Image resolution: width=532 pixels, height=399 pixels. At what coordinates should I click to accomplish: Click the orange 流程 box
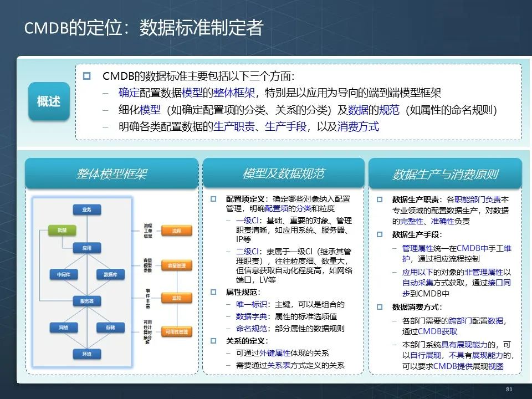[176, 231]
